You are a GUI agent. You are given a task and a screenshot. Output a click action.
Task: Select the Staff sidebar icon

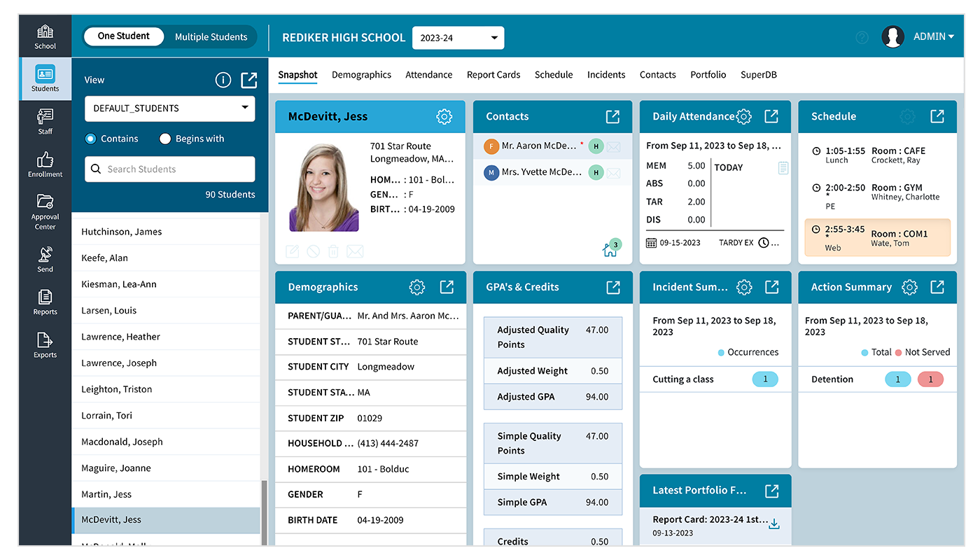tap(45, 120)
